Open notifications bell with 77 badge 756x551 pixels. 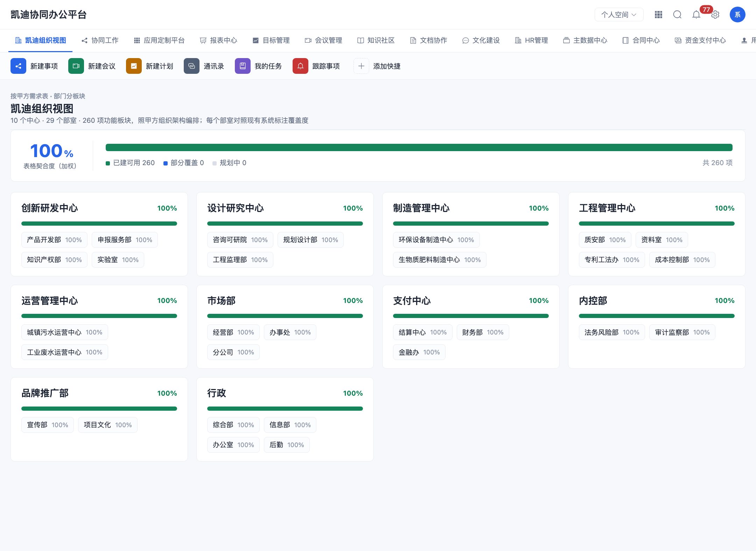(696, 15)
